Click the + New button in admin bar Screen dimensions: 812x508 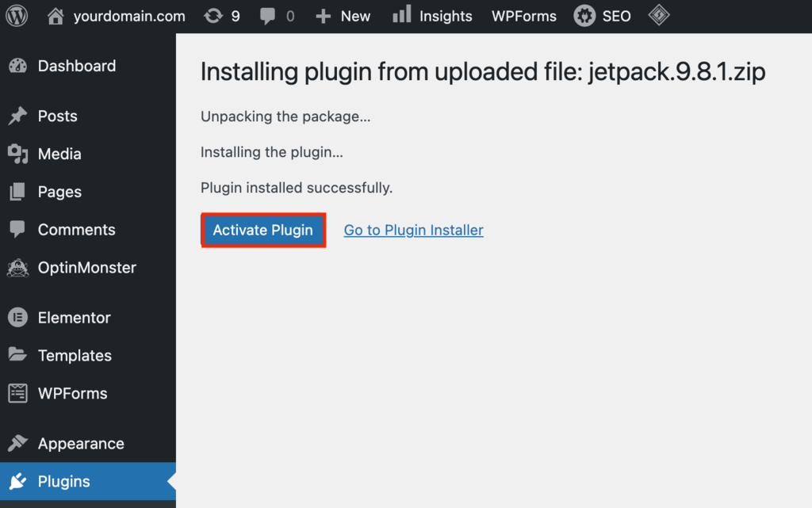tap(343, 16)
